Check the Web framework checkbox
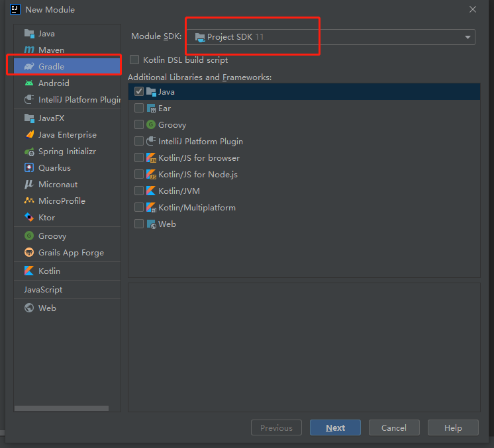 point(139,224)
